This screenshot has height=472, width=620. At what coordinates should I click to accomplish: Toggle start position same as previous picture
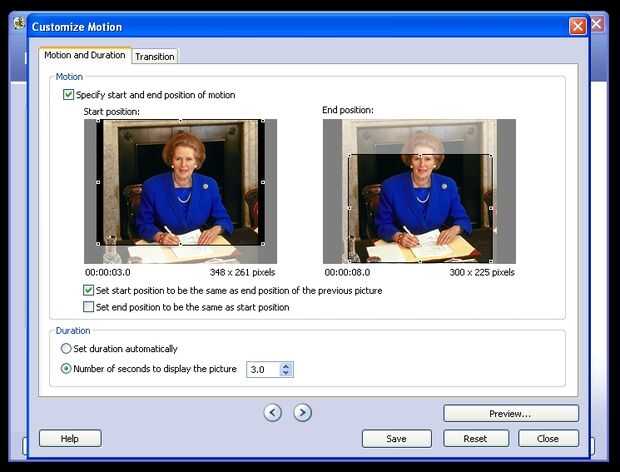[x=89, y=291]
